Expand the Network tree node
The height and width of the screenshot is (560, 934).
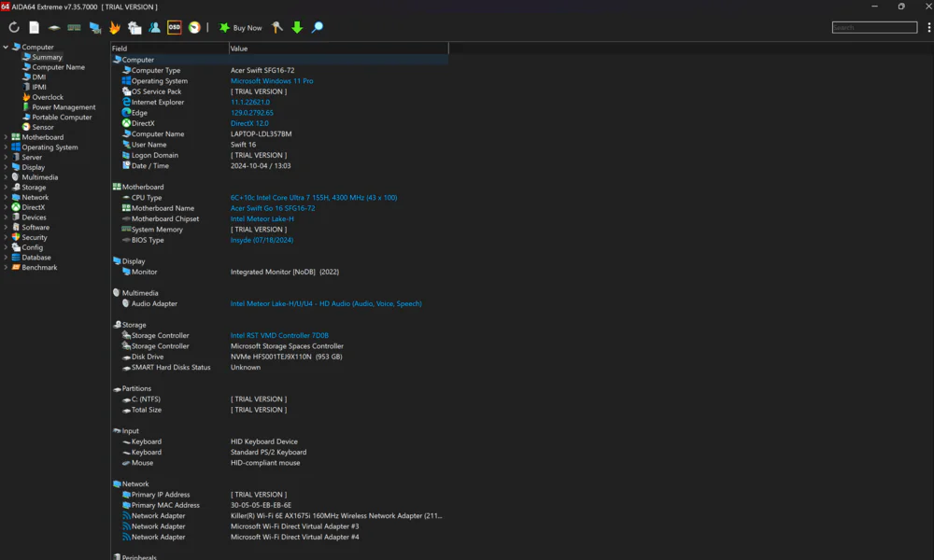(6, 197)
